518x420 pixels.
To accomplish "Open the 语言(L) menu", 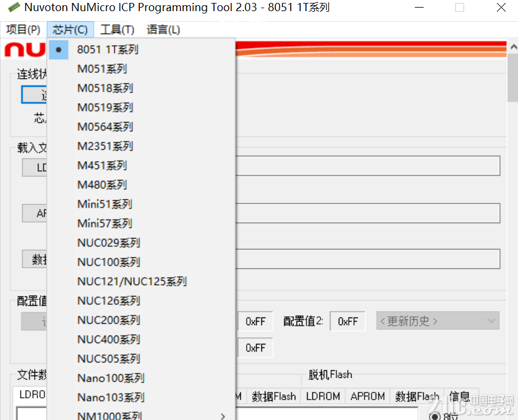I will point(163,30).
